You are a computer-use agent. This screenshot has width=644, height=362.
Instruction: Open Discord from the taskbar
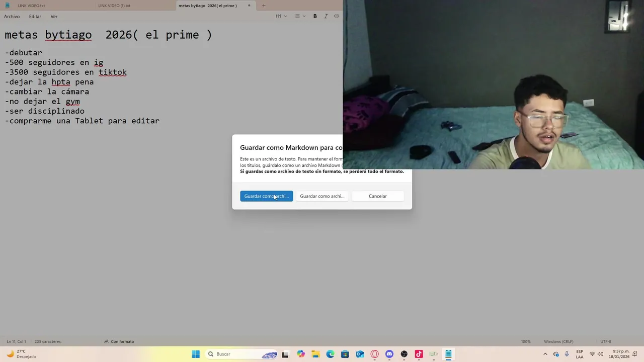[x=389, y=354]
